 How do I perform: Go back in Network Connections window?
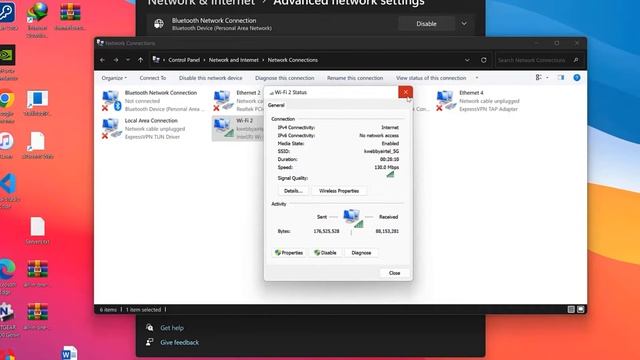102,60
